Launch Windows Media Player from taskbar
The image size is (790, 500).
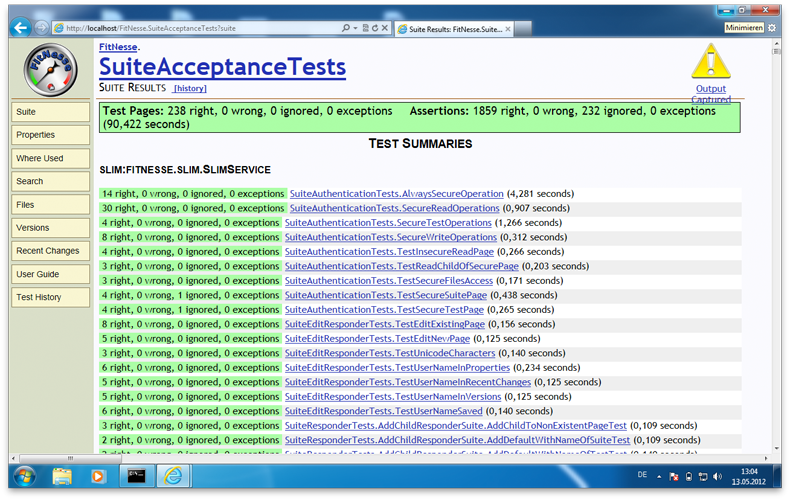[x=98, y=476]
